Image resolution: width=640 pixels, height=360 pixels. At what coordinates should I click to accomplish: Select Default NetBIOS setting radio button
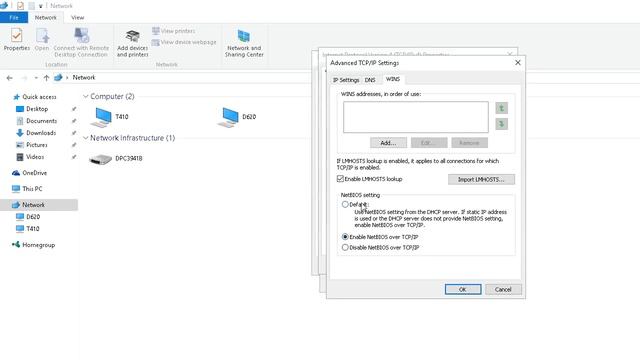click(345, 204)
